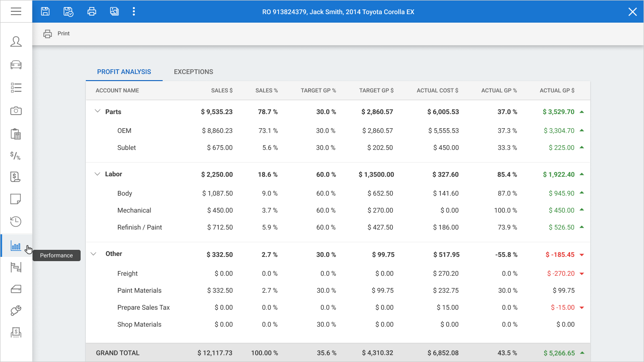The image size is (644, 362).
Task: Open the images gallery icon in header
Action: click(115, 11)
